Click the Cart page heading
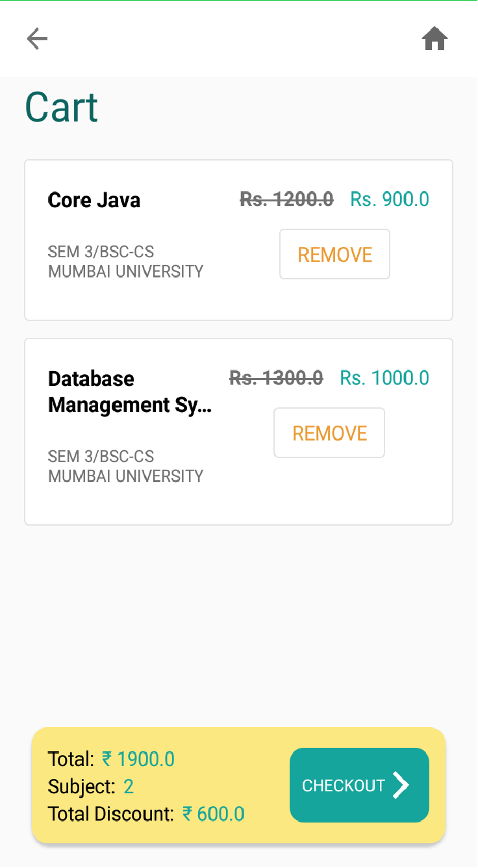Screen dimensions: 478x868 click(x=62, y=107)
